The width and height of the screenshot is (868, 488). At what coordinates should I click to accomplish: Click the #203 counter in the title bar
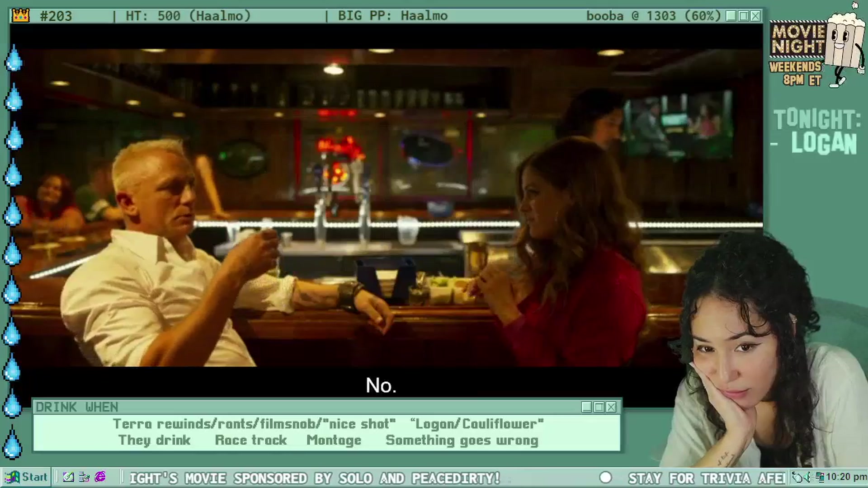pos(56,16)
